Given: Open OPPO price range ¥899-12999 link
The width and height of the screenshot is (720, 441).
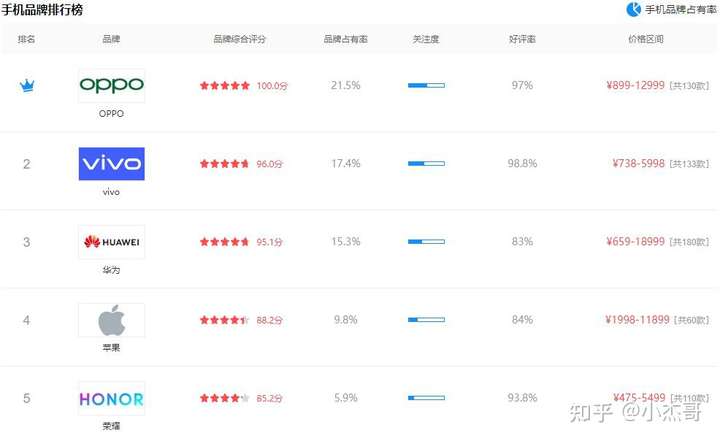Looking at the screenshot, I should [x=636, y=85].
